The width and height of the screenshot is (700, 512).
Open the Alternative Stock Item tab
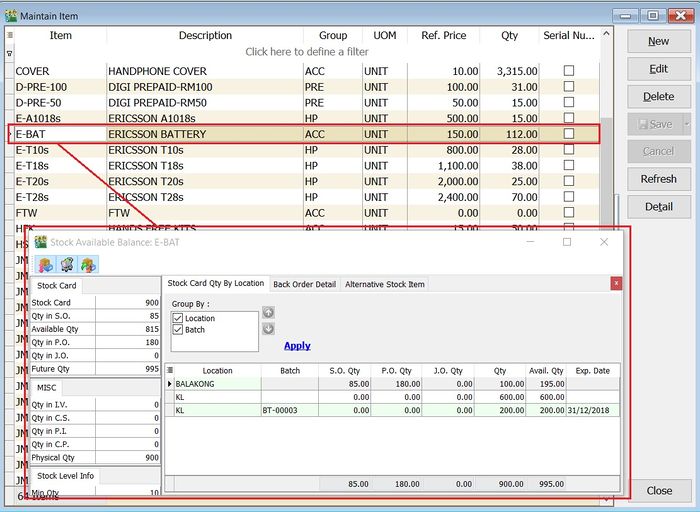385,284
